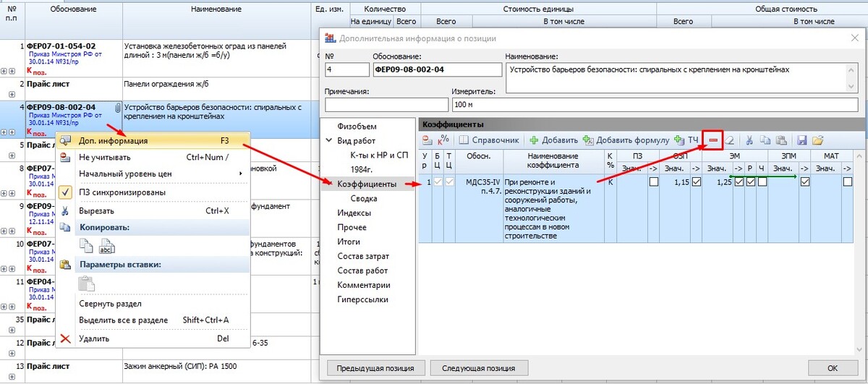The height and width of the screenshot is (384, 868).
Task: Click the scissors cut icon in coefficients toolbar
Action: click(x=749, y=140)
